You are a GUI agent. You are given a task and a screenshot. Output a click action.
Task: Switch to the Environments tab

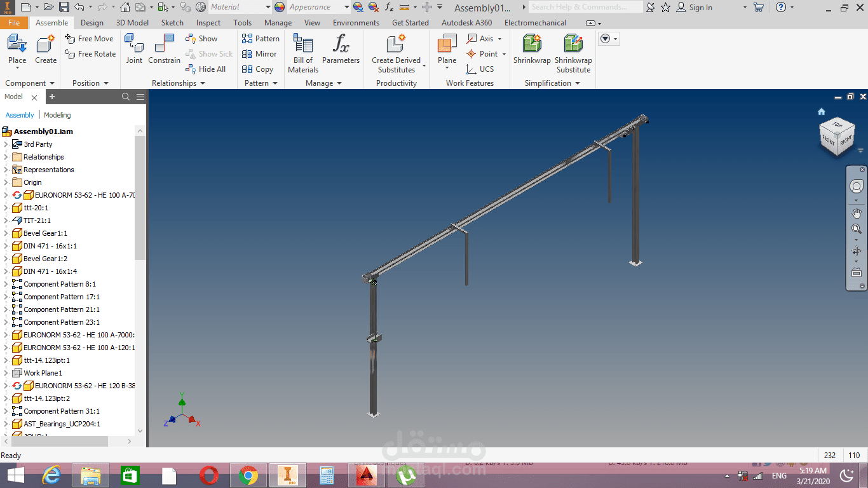356,23
